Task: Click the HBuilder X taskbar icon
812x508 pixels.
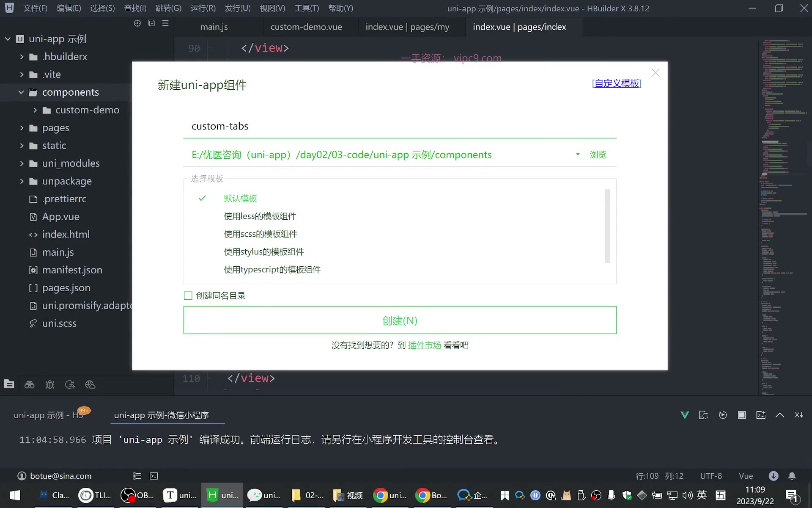Action: [222, 495]
